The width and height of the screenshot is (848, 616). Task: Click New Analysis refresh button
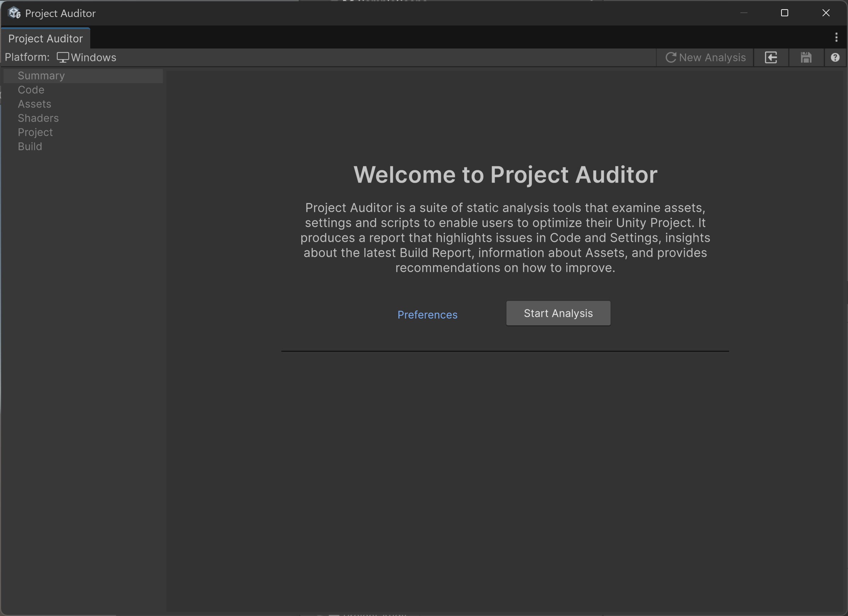(x=705, y=58)
